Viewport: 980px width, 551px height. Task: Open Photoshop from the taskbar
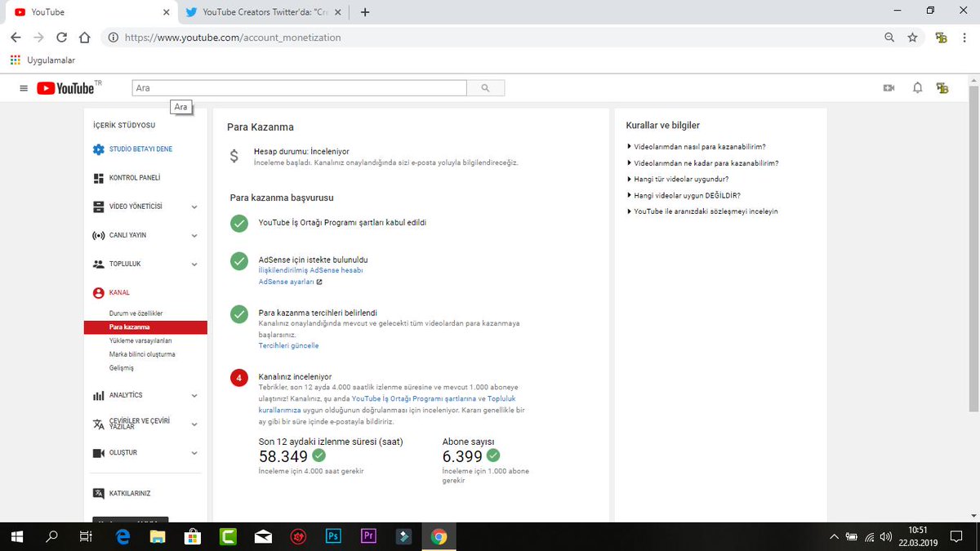[333, 536]
